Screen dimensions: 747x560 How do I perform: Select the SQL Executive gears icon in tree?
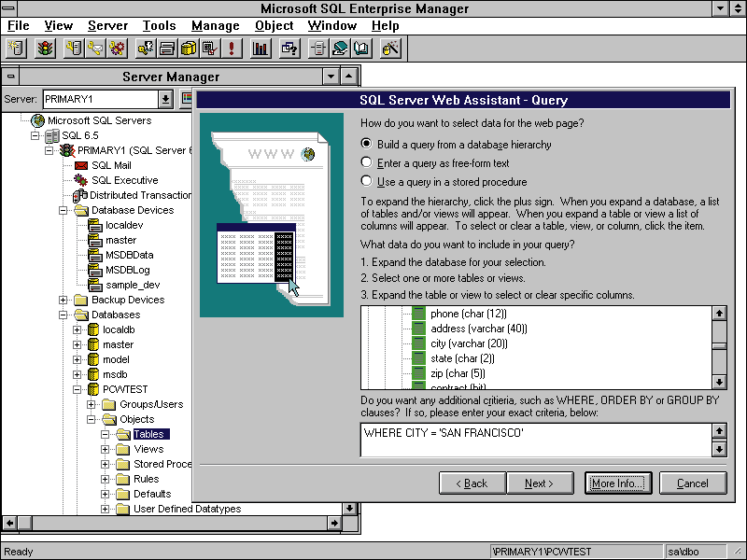tap(80, 180)
